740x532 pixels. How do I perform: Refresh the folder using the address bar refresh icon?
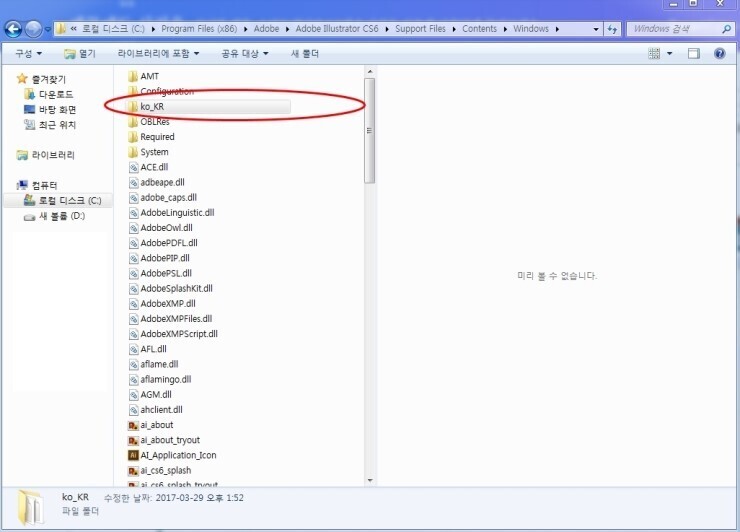click(613, 29)
